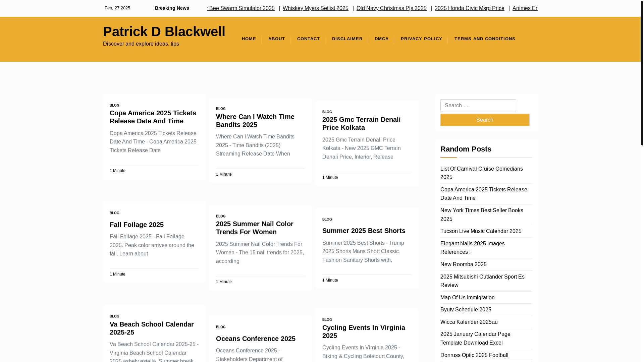This screenshot has height=362, width=644.
Task: Click 1 Minute read time under Summer Best Shorts
Action: pos(330,281)
